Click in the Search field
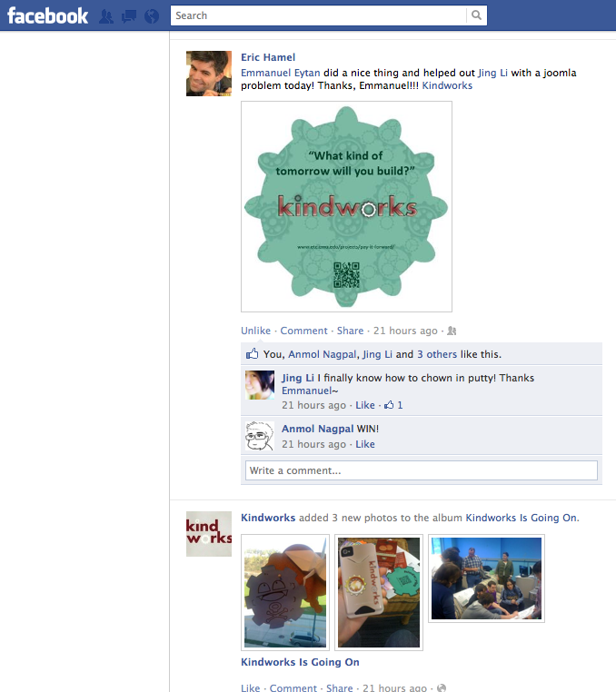616x692 pixels. [318, 15]
